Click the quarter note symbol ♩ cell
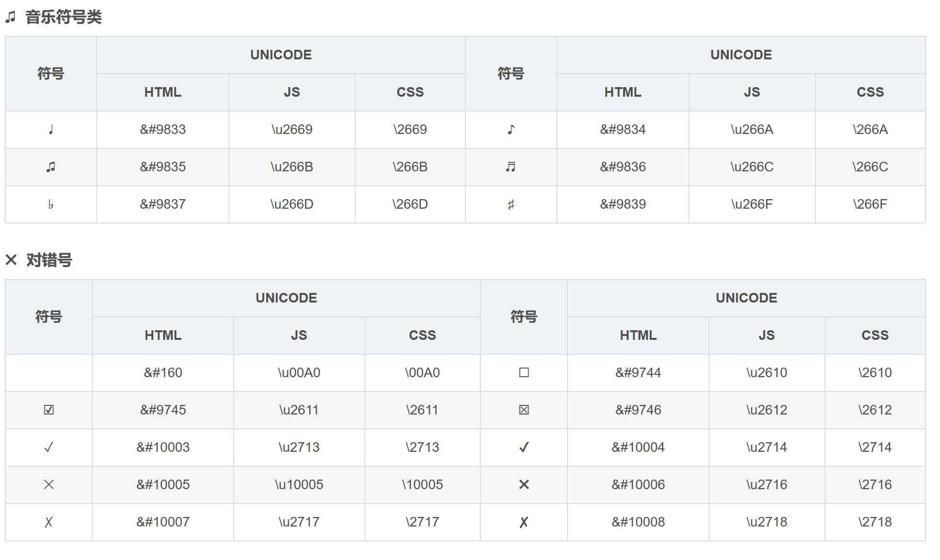Viewport: 940px width, 560px height. coord(51,130)
